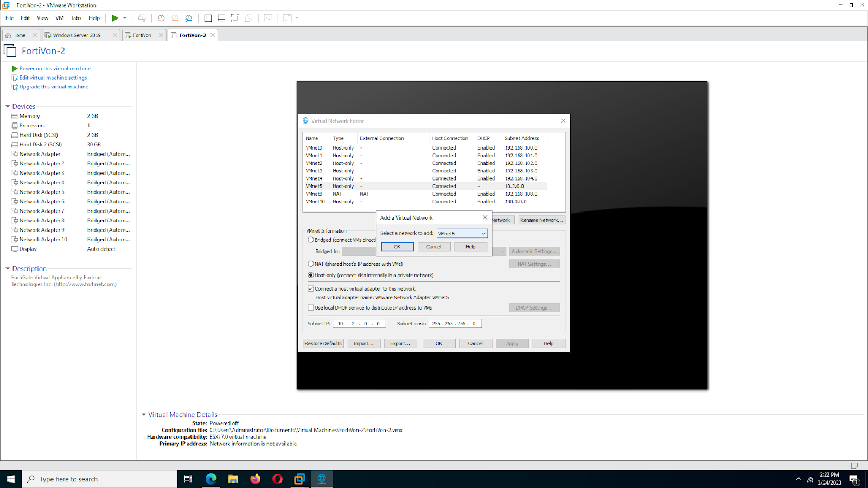Click the Network Adapter 5 icon
This screenshot has height=488, width=868.
coord(15,192)
